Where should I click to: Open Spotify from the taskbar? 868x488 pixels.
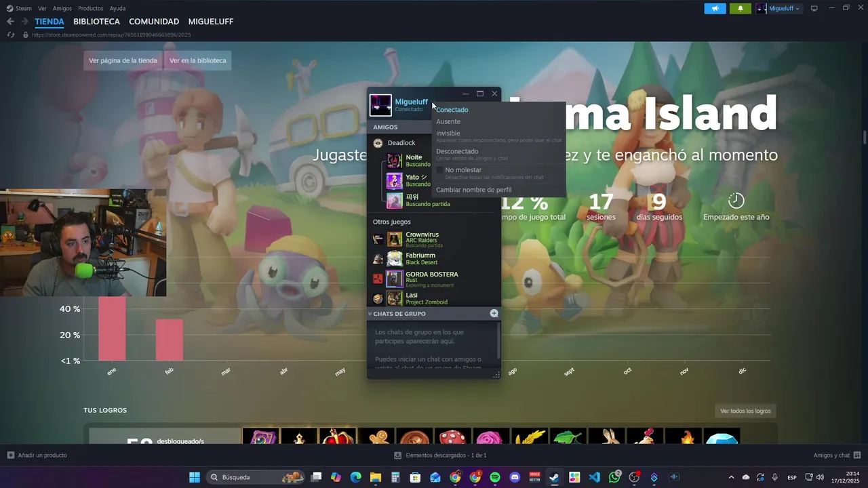pos(495,477)
